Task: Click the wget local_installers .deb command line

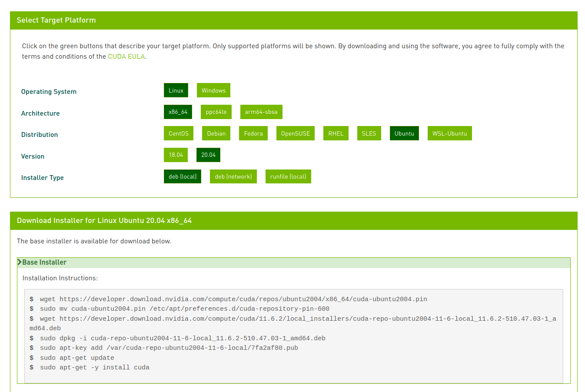Action: (x=293, y=323)
